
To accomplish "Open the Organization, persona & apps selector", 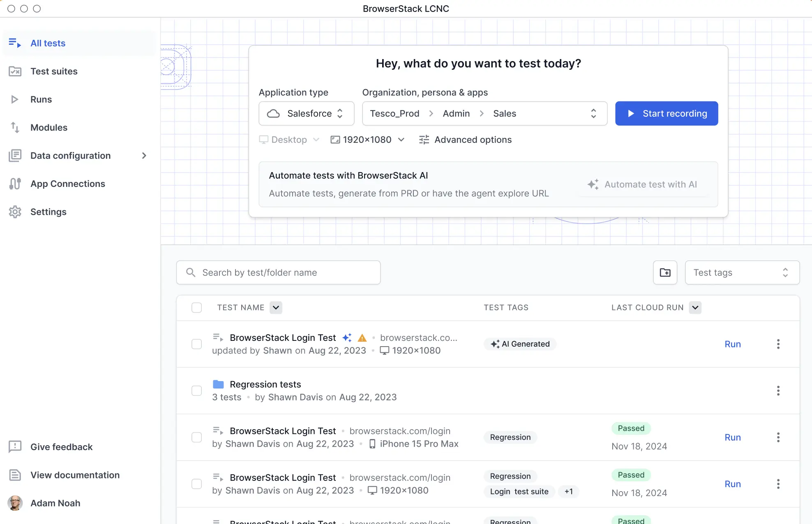I will (x=485, y=114).
